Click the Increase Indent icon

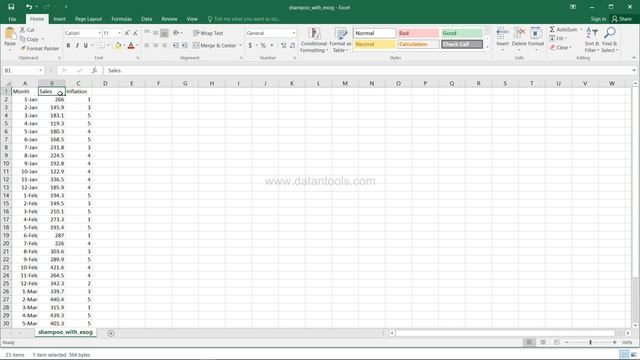[x=184, y=45]
